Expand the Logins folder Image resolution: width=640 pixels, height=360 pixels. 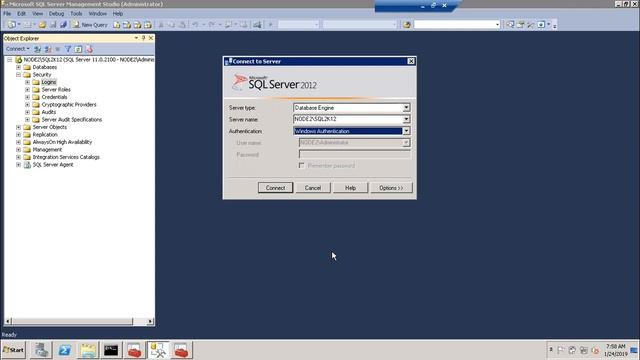[27, 82]
